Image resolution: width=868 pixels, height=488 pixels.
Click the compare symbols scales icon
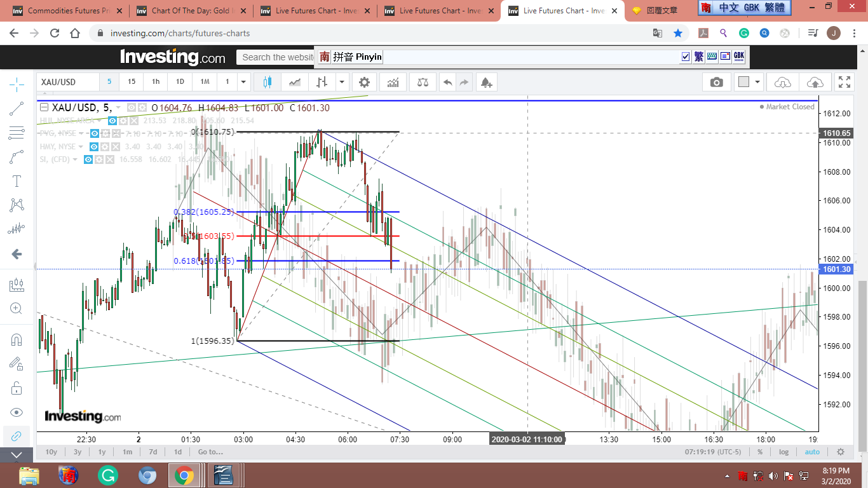[423, 82]
